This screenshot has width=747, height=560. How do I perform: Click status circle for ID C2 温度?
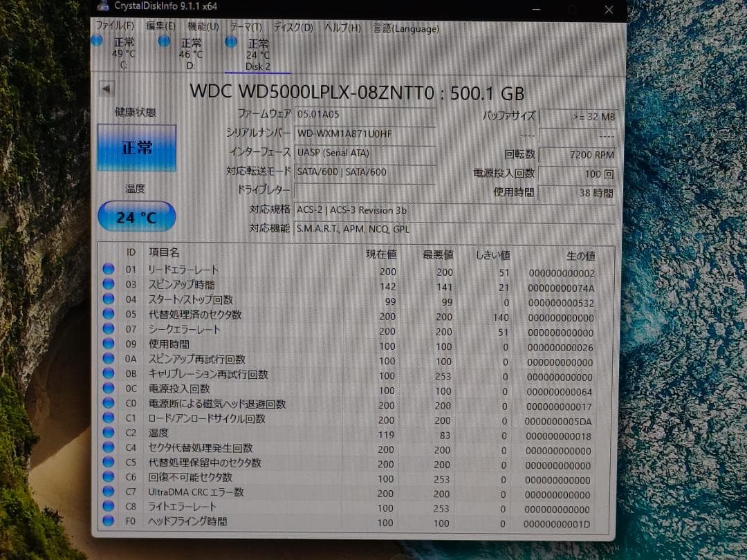[x=109, y=432]
